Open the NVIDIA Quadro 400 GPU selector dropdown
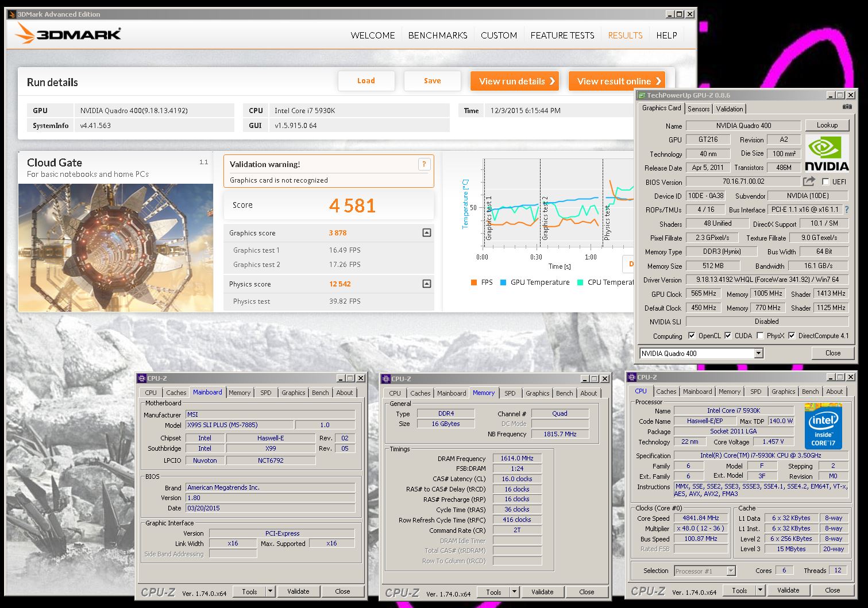The height and width of the screenshot is (608, 868). click(x=758, y=354)
